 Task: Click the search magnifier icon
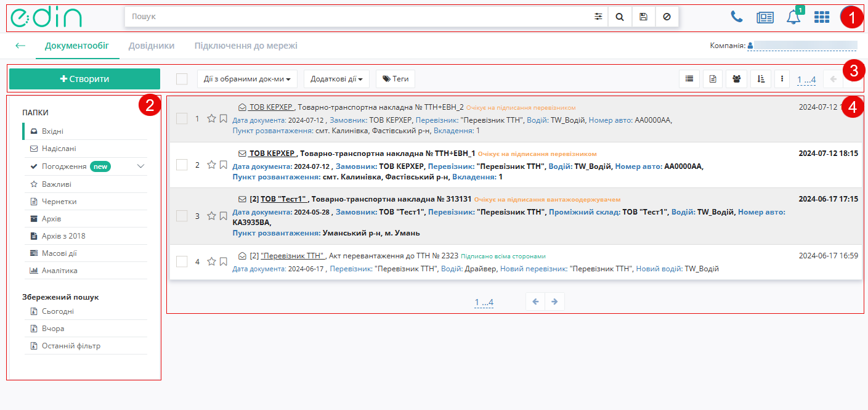coord(620,17)
